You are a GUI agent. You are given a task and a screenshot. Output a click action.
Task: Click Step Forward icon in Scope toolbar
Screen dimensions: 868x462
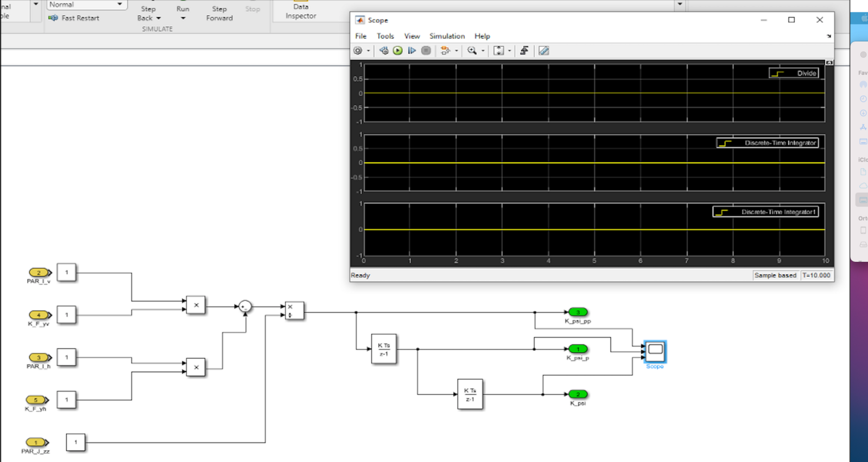coord(411,50)
